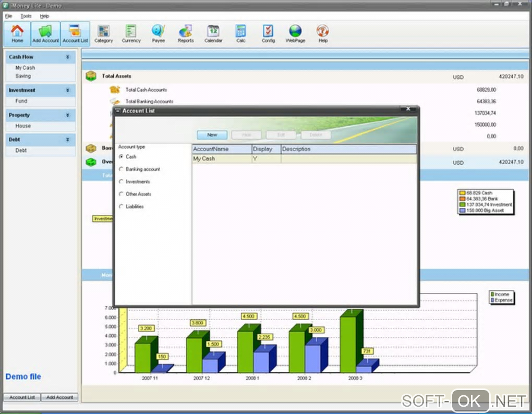Screen dimensions: 532x414
Task: Click bottom Account List button
Action: pyautogui.click(x=22, y=397)
